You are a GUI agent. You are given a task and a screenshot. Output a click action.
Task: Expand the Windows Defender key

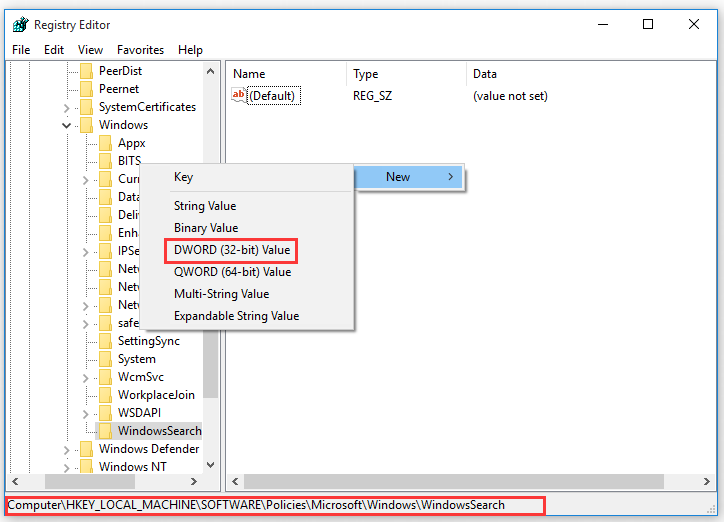pos(66,450)
